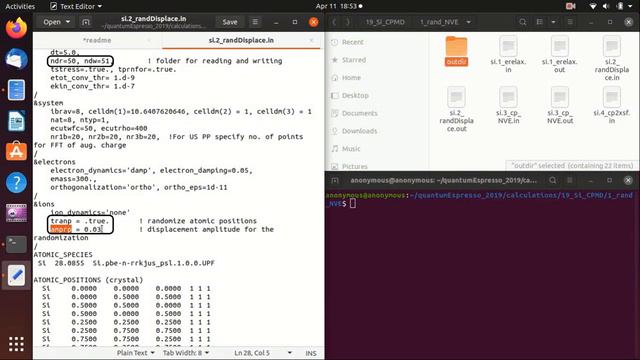This screenshot has height=360, width=640.
Task: Open Files app in dock
Action: pyautogui.click(x=16, y=90)
